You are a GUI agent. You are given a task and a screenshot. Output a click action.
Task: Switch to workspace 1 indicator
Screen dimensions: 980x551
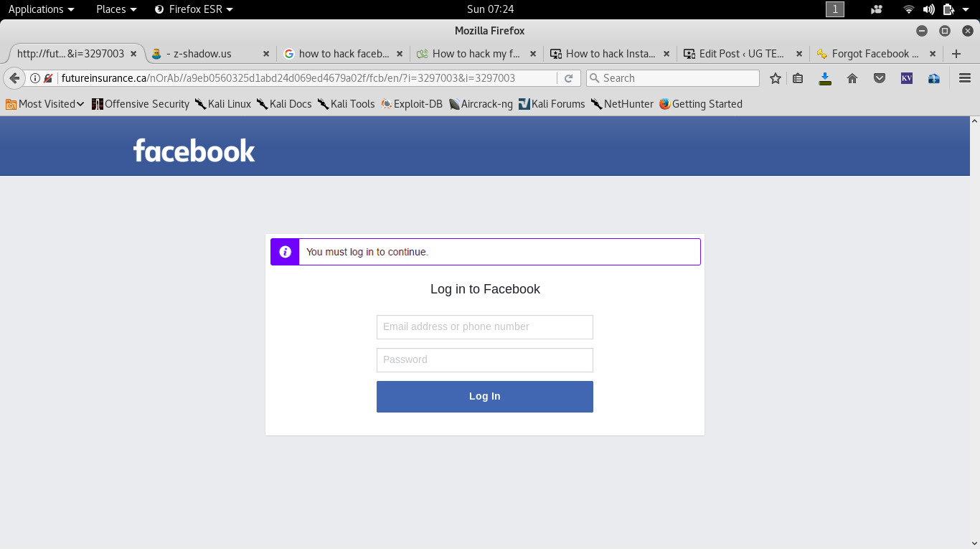pyautogui.click(x=835, y=9)
